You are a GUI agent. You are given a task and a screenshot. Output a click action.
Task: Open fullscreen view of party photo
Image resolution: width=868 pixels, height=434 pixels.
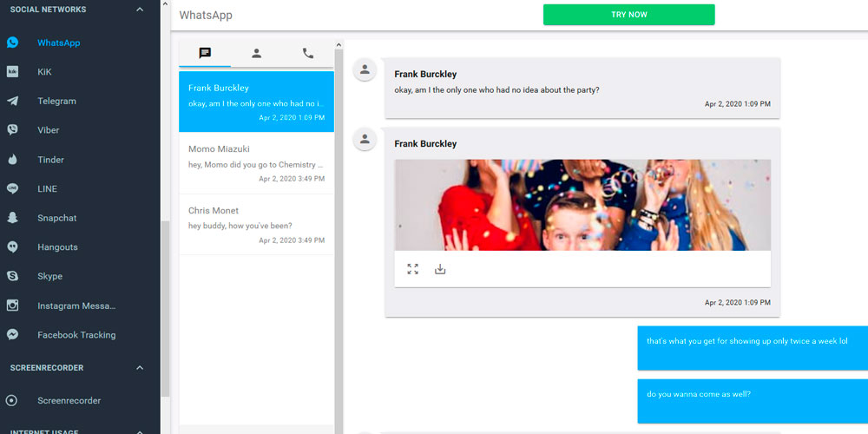(412, 270)
